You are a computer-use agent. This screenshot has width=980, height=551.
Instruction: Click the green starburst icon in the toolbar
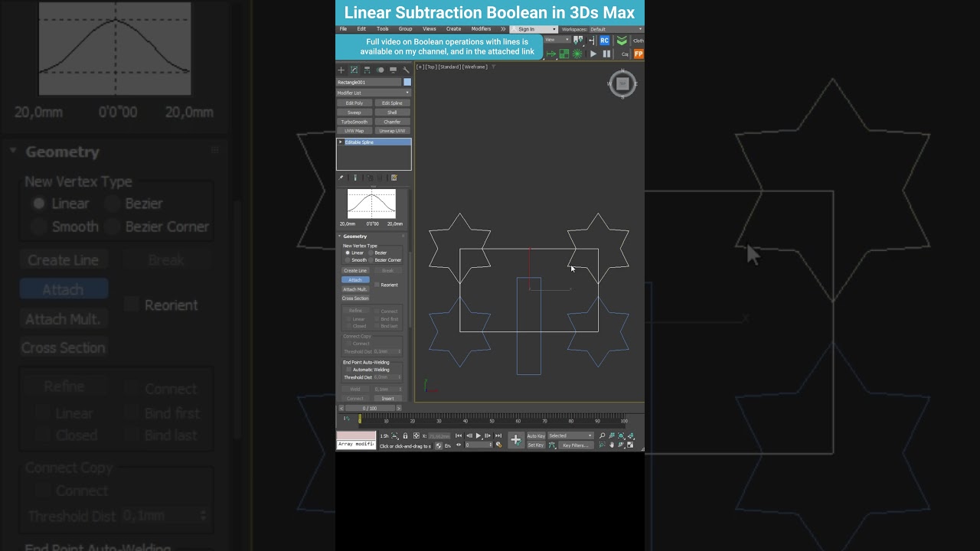tap(577, 54)
